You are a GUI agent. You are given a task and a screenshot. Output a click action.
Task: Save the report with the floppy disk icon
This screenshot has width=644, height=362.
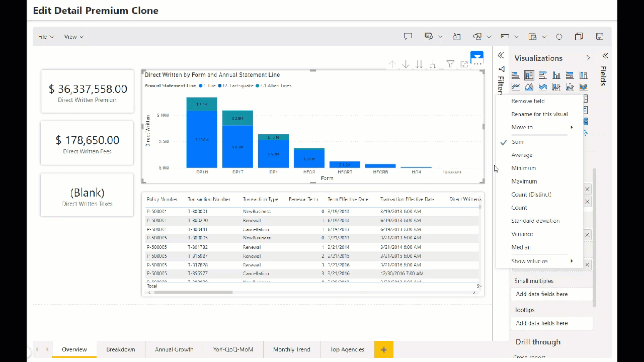tap(599, 37)
